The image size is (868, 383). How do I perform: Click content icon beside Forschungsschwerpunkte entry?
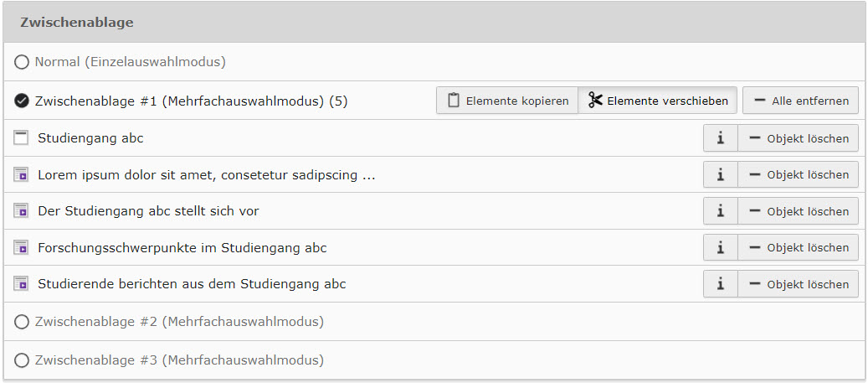click(22, 247)
